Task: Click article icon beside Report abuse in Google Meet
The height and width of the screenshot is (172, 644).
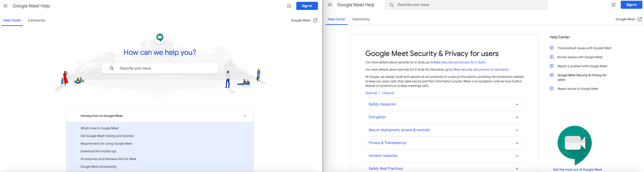Action: pyautogui.click(x=551, y=88)
